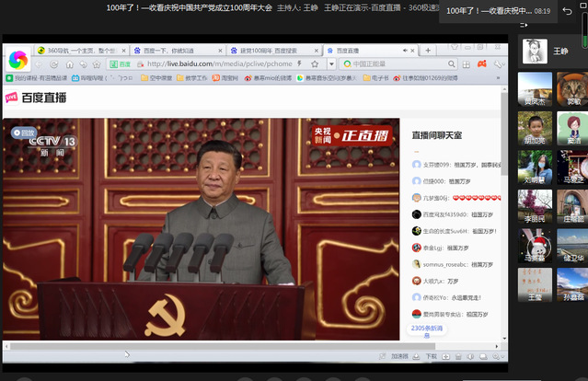This screenshot has height=381, width=588.
Task: Open the 教学工作 bookmark folder
Action: (x=192, y=78)
